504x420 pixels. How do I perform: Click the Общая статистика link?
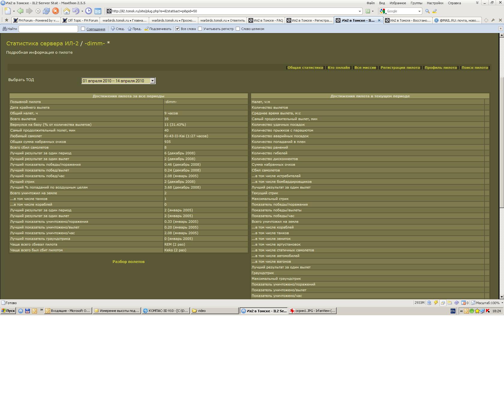tap(305, 68)
